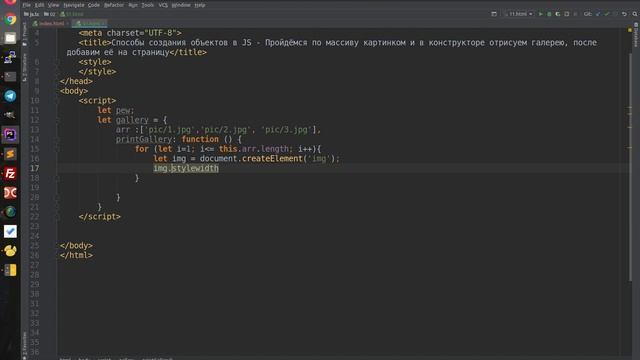Screen dimensions: 640x360
Task: Click the yellow inspection indicator above scrollbar
Action: click(x=630, y=30)
